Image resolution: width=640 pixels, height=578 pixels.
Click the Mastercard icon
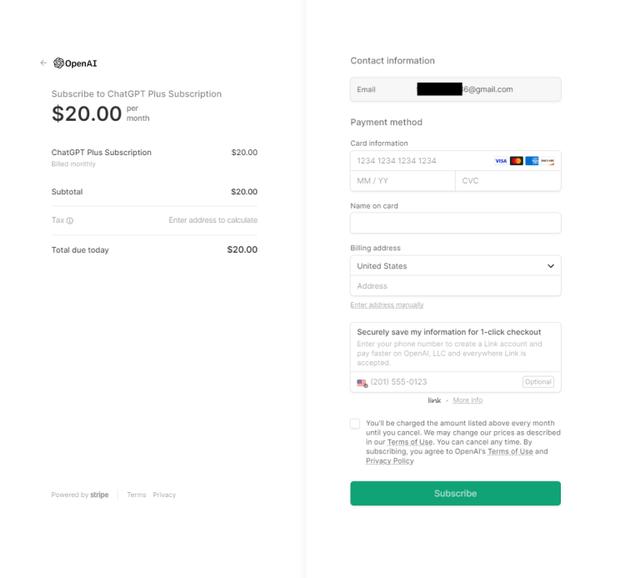coord(516,161)
